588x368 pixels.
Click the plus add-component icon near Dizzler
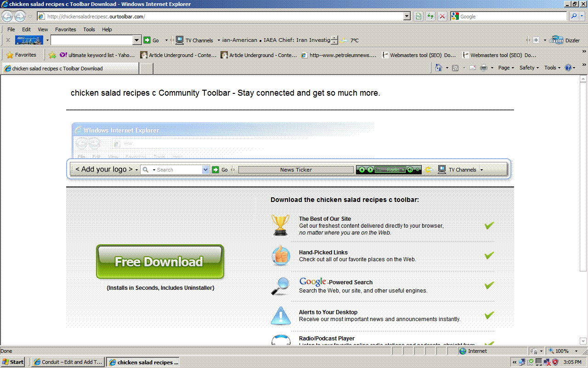(x=536, y=40)
